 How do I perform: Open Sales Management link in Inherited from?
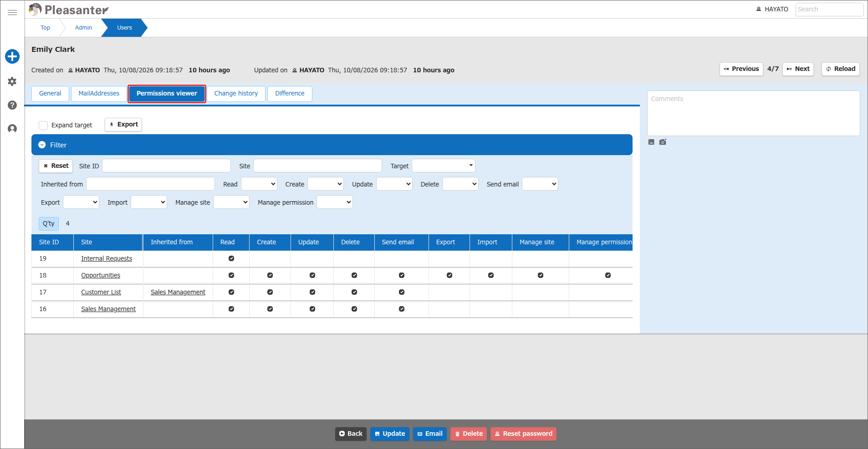[178, 292]
